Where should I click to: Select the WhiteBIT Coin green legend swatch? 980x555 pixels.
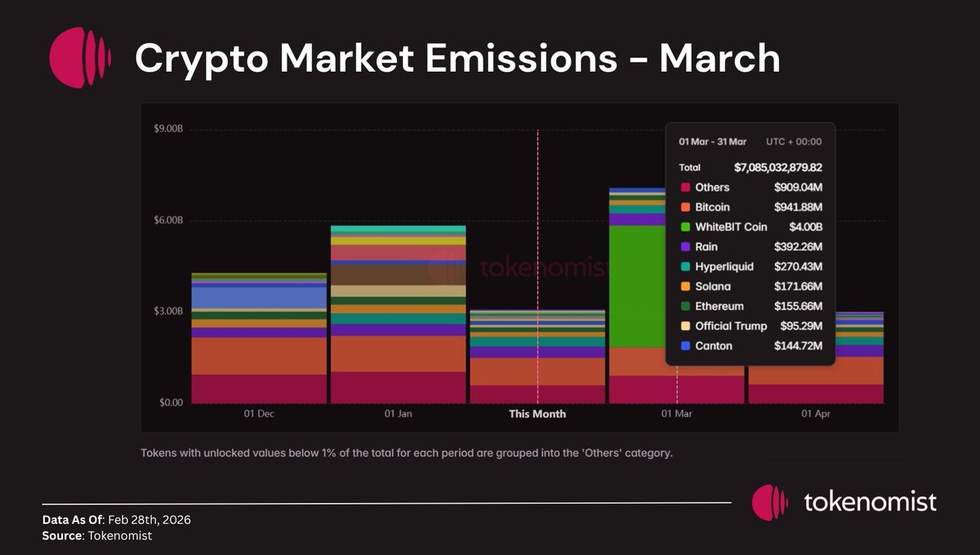pos(684,227)
